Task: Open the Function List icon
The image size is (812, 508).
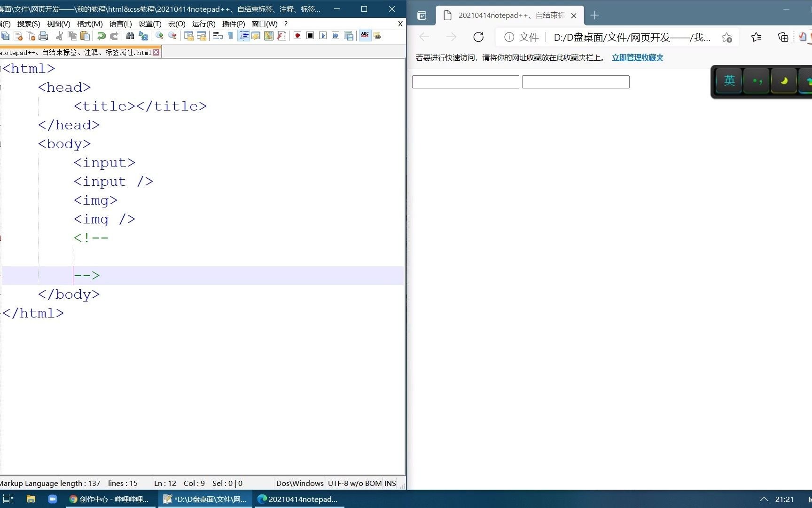Action: click(281, 36)
